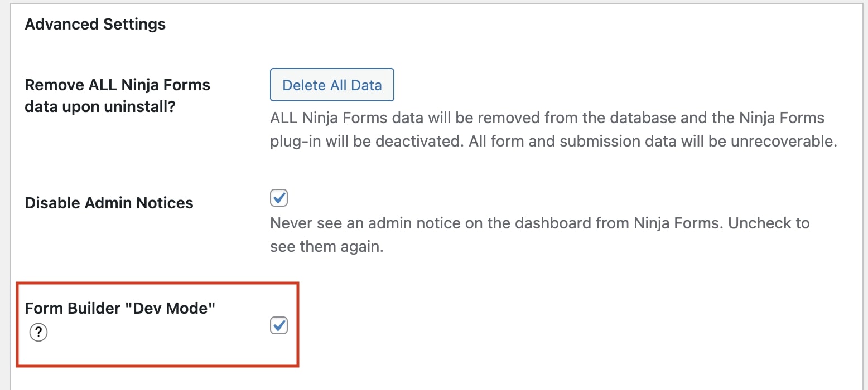Click the words "data upon uninstall?" in the label
This screenshot has width=868, height=390.
pos(100,106)
